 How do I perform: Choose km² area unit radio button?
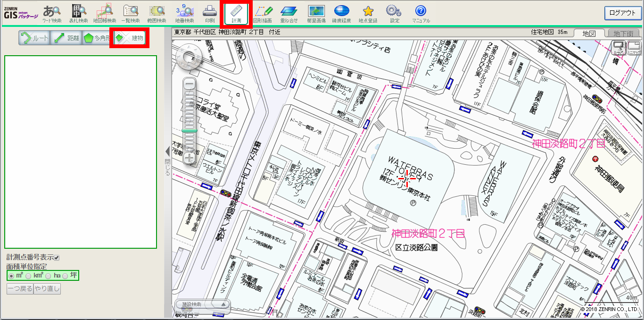[x=28, y=275]
